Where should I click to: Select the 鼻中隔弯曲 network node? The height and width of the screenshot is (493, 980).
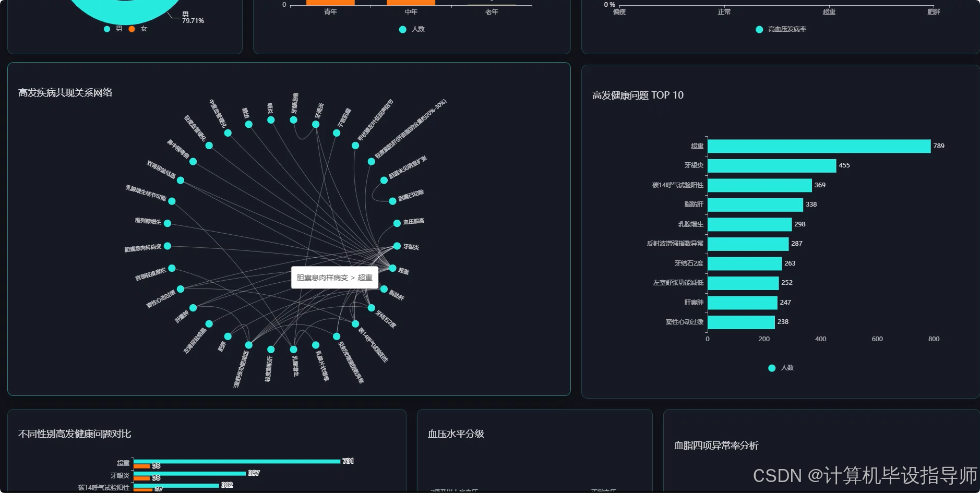pos(193,162)
